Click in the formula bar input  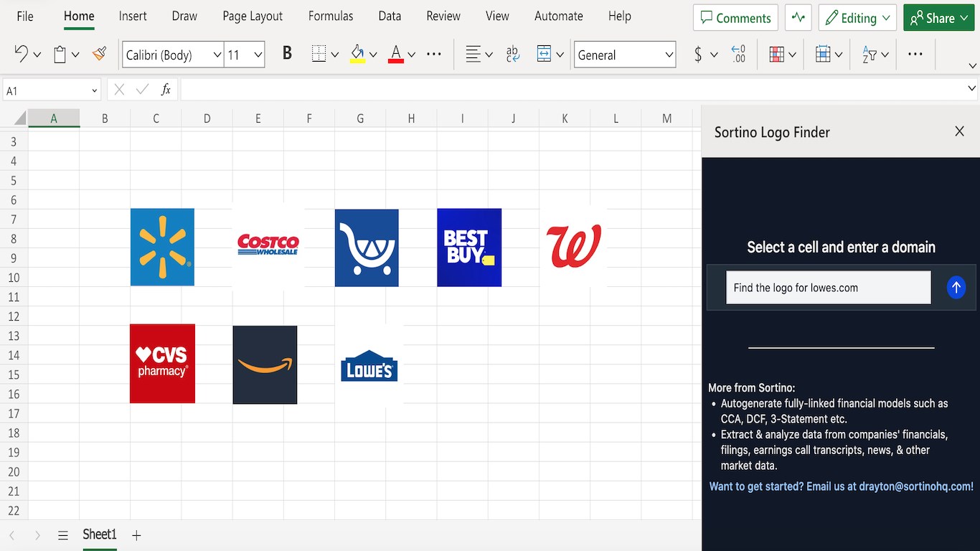click(x=573, y=90)
